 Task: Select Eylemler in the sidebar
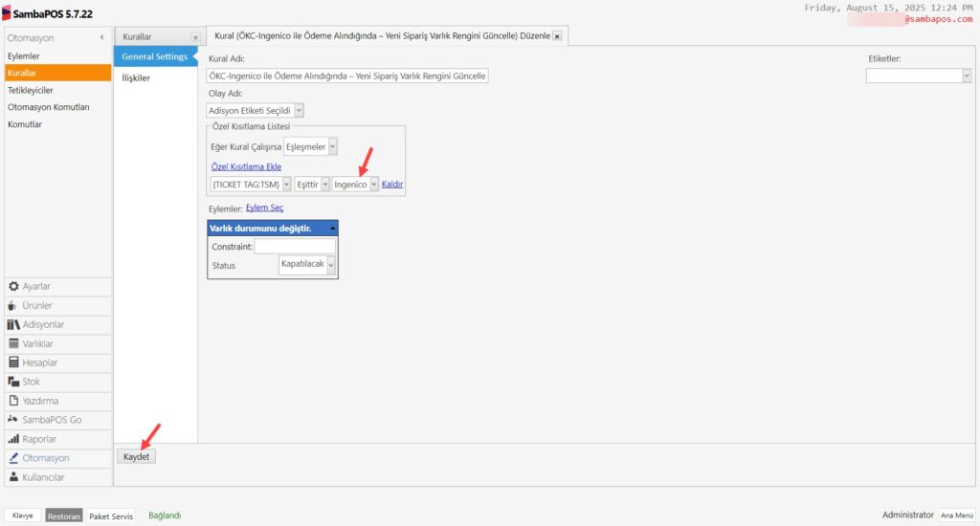(24, 56)
